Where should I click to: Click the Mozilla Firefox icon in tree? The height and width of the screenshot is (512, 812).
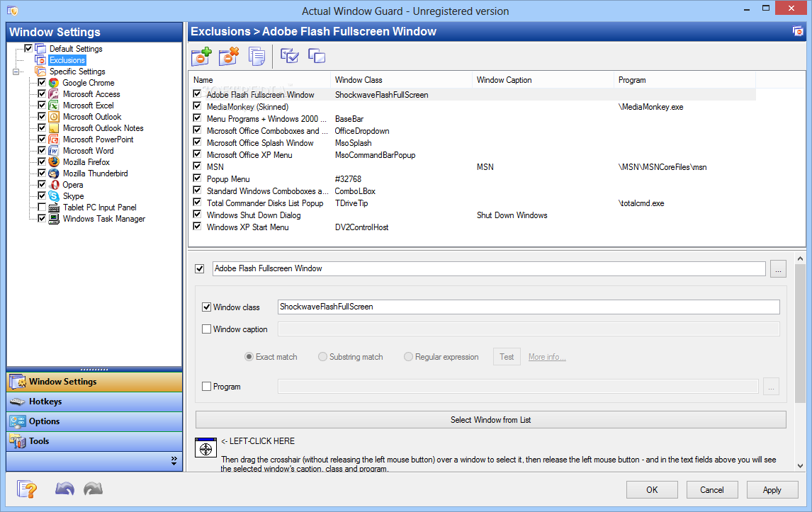[x=54, y=162]
